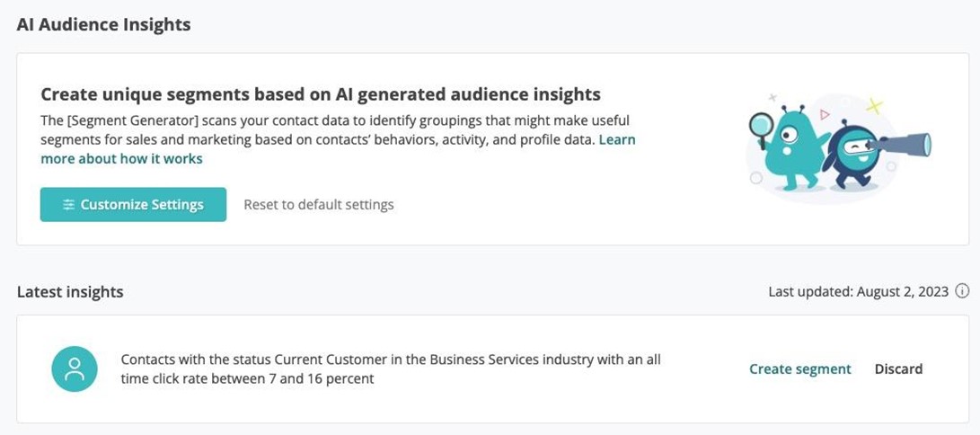Image resolution: width=980 pixels, height=435 pixels.
Task: Click the Latest insights section heading
Action: click(70, 291)
